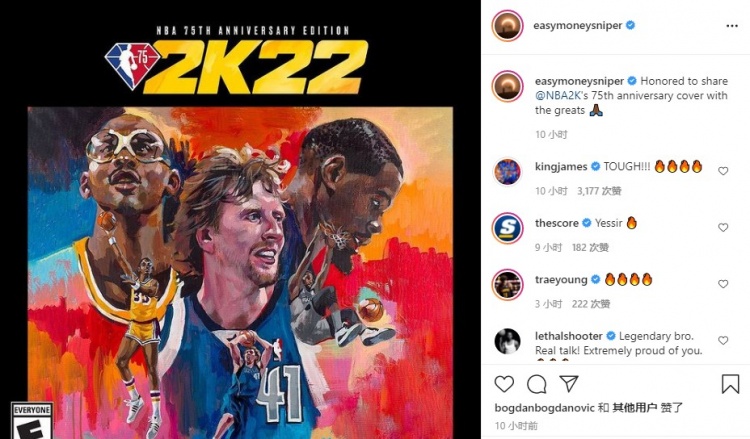Viewport: 750px width, 439px height.
Task: Open the three-dot more options menu
Action: pyautogui.click(x=732, y=26)
